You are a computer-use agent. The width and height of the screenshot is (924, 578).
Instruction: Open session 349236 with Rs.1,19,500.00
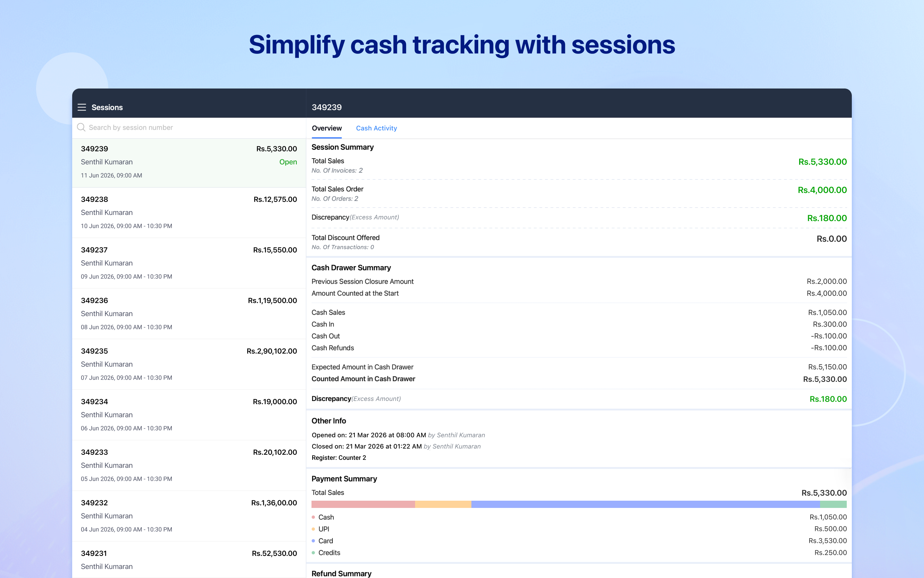click(189, 314)
